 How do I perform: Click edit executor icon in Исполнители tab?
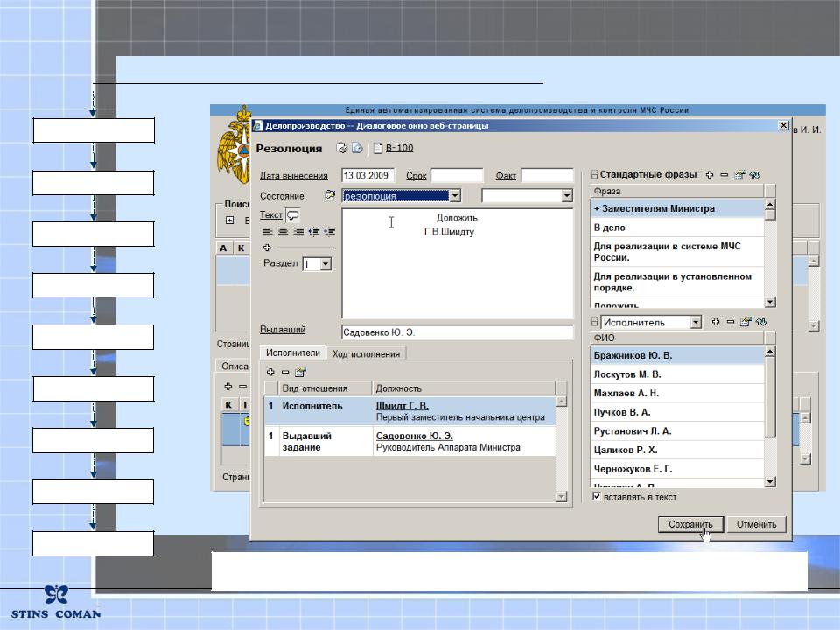click(x=300, y=372)
